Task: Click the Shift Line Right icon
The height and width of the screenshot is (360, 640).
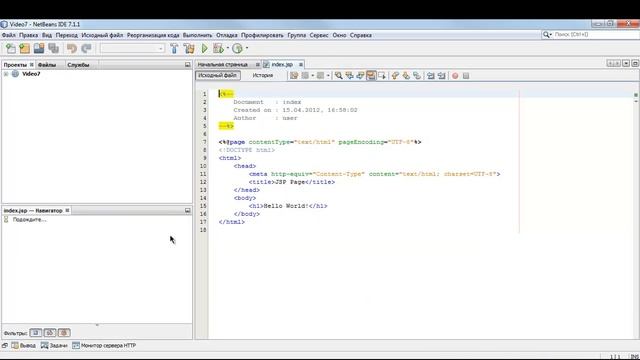Action: click(441, 76)
